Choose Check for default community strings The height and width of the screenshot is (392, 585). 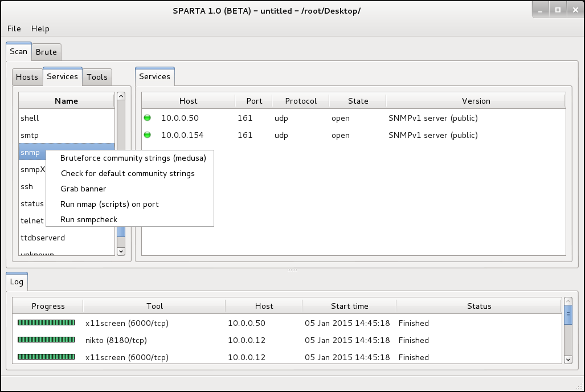coord(127,173)
